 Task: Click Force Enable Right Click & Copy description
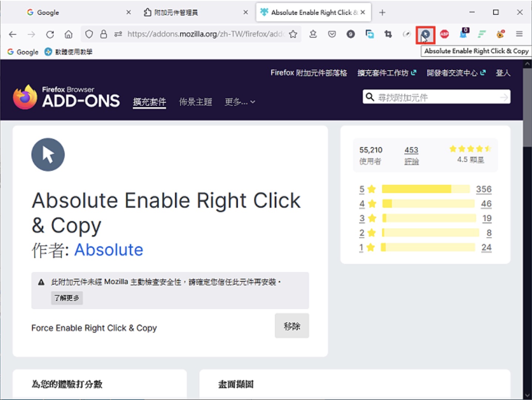click(94, 328)
